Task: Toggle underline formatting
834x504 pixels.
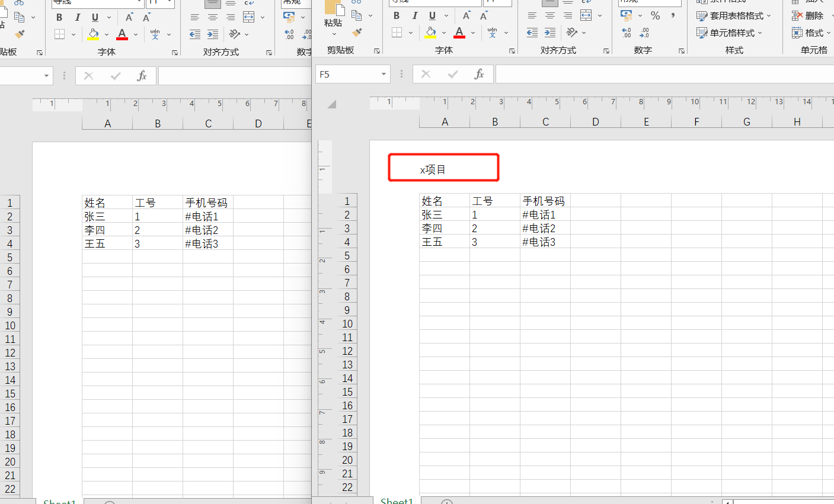Action: [432, 15]
